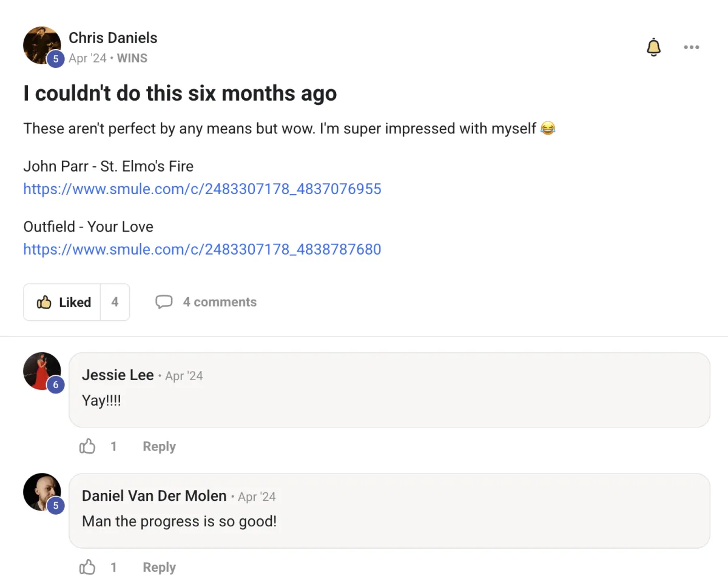Open the St. Elmo's Fire Smule link
Viewport: 728px width, 576px height.
tap(202, 189)
